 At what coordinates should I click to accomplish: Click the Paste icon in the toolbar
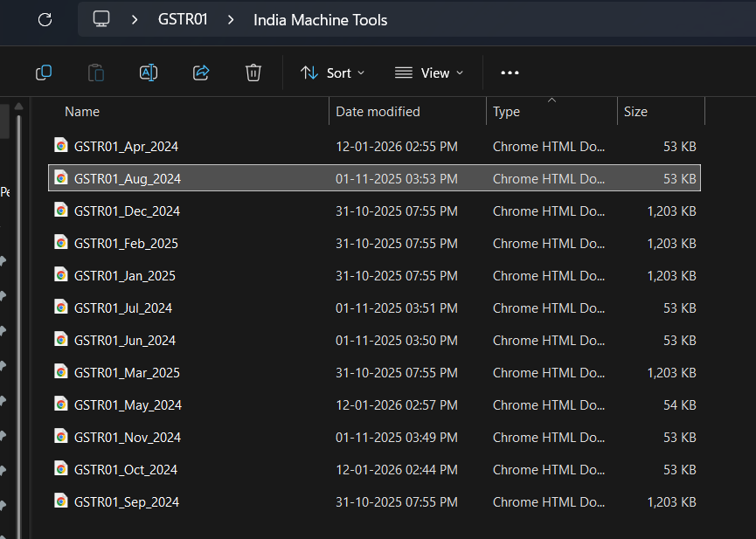point(96,73)
